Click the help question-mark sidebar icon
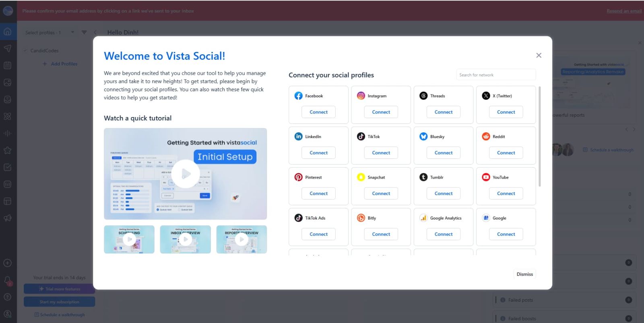 (x=8, y=297)
